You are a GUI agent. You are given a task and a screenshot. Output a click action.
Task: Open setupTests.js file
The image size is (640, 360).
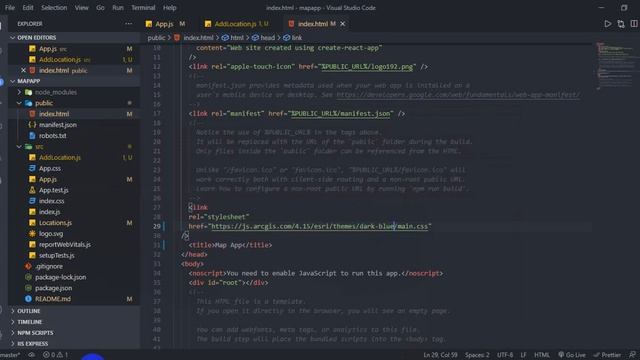(x=56, y=256)
